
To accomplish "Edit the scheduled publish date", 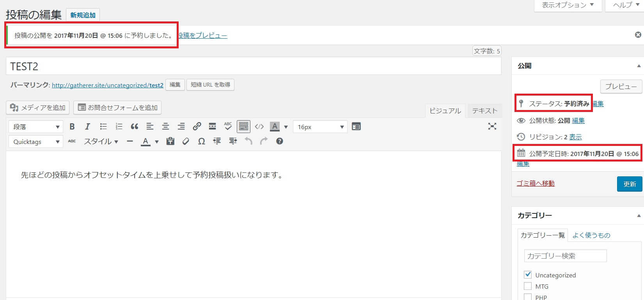I will pos(523,164).
